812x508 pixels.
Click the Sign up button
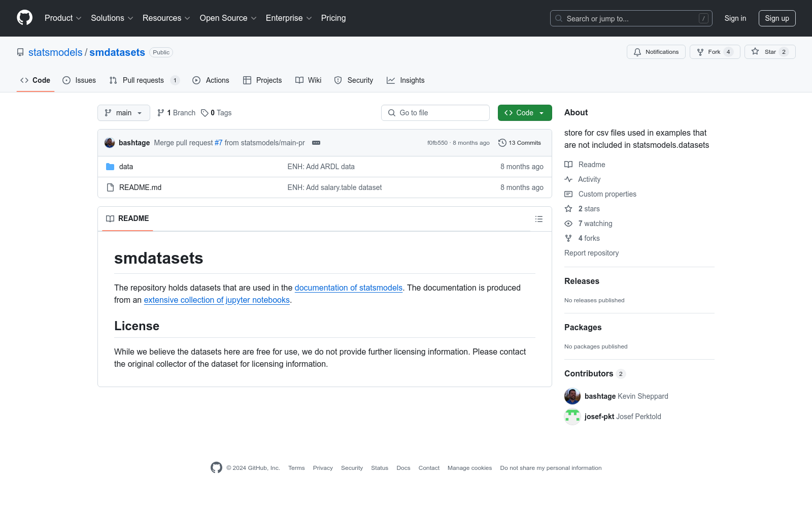[777, 18]
